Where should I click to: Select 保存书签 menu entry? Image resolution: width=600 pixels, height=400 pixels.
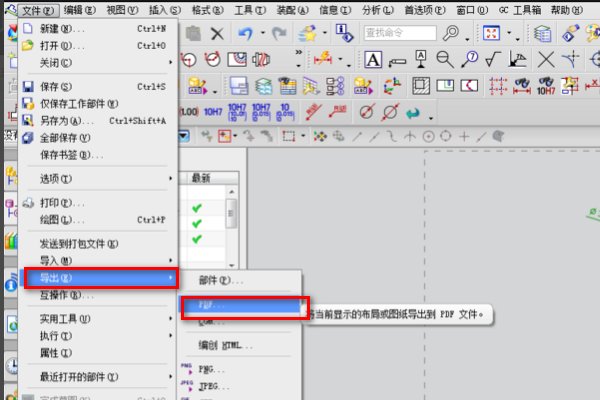pyautogui.click(x=96, y=155)
